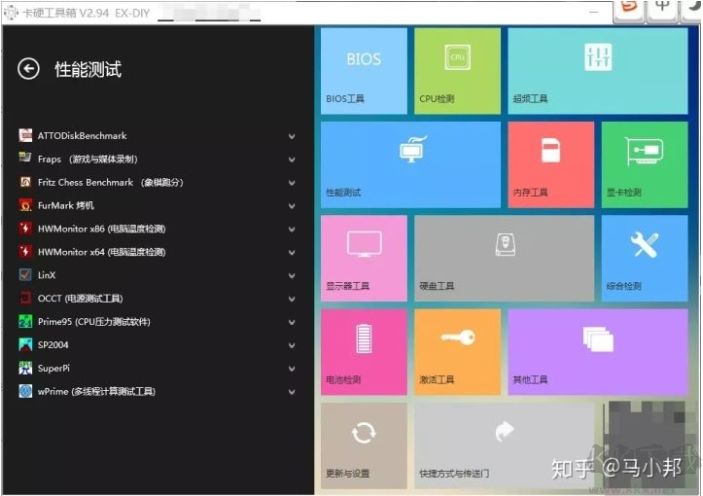Expand the Fraps entry chevron
The height and width of the screenshot is (496, 703).
(x=292, y=160)
